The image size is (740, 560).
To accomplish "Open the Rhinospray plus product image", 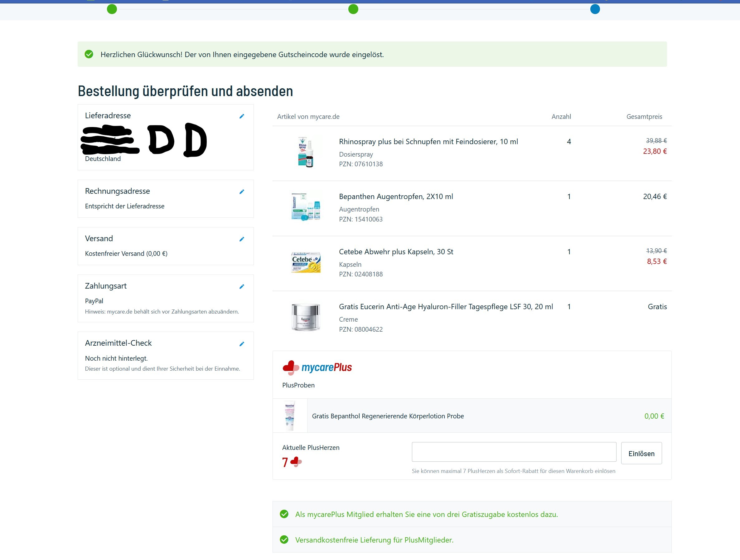I will (x=306, y=152).
